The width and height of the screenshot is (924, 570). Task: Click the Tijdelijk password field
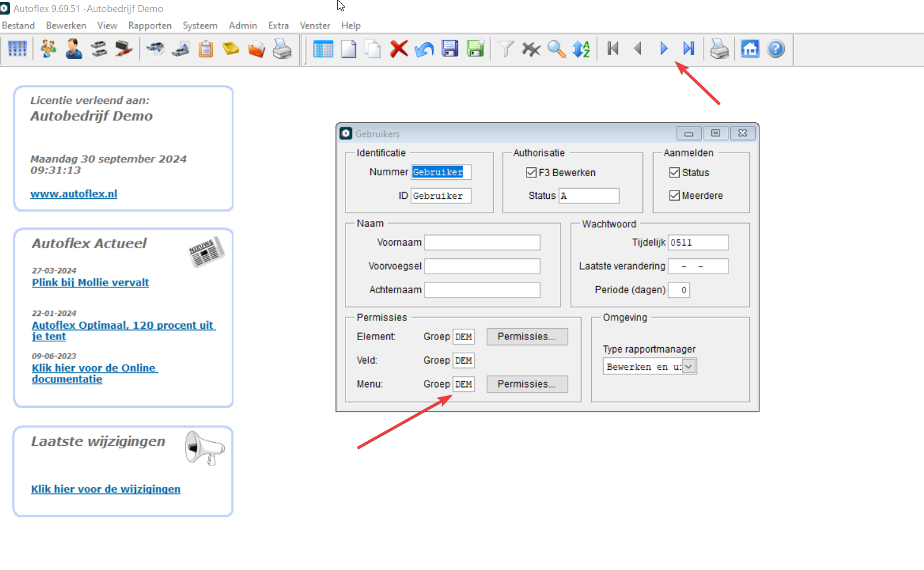tap(698, 243)
